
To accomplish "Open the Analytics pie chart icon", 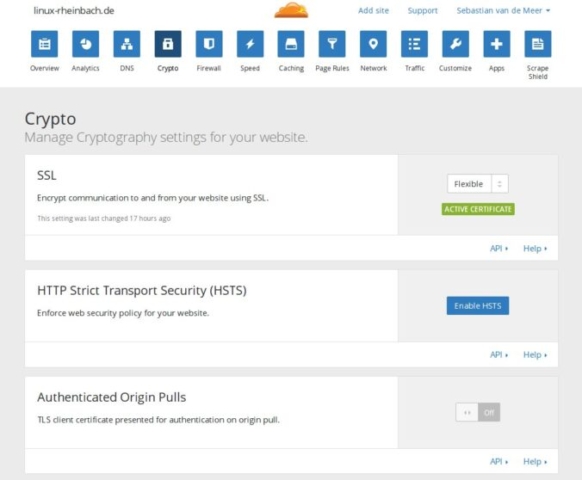I will [86, 44].
